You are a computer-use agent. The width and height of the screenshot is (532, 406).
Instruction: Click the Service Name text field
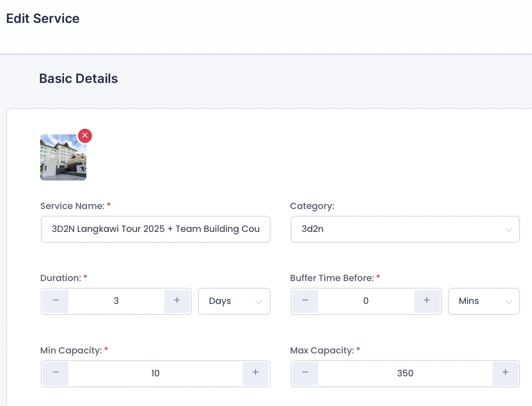coord(155,229)
